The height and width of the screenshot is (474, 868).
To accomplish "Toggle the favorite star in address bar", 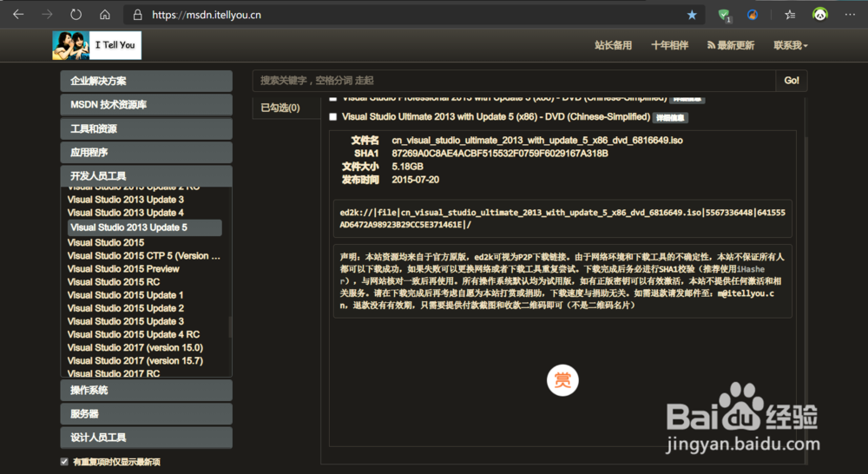I will click(x=692, y=15).
